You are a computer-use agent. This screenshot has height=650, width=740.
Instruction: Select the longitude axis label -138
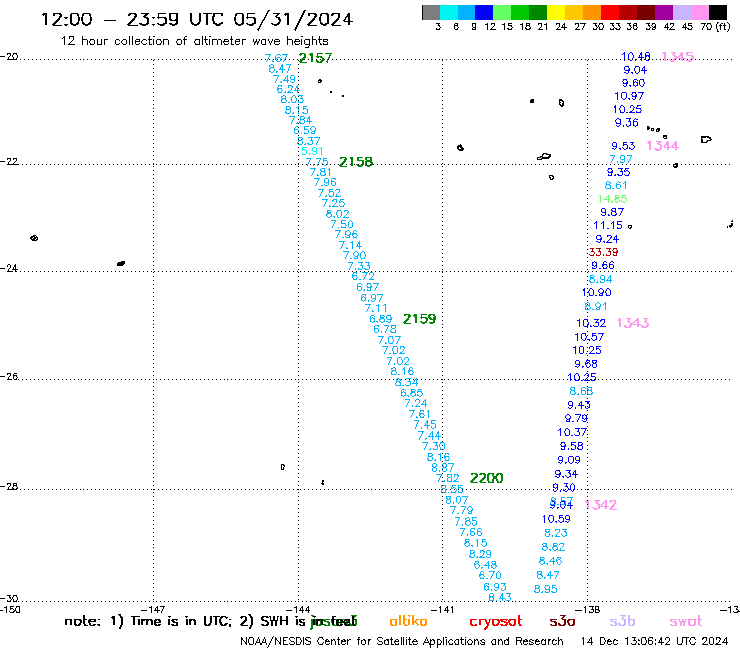588,609
